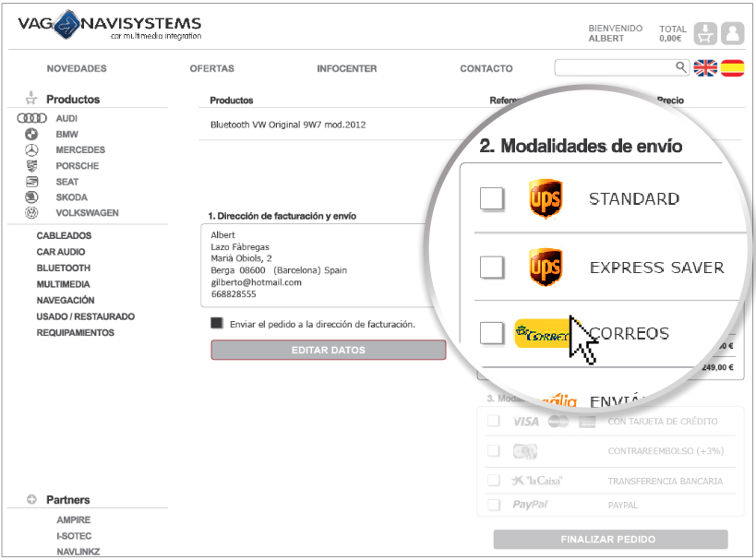Open the NOVEDADES menu
The height and width of the screenshot is (560, 756).
77,68
